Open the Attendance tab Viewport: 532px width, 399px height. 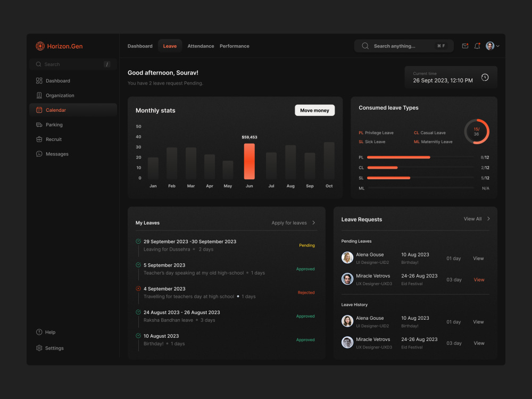(201, 46)
